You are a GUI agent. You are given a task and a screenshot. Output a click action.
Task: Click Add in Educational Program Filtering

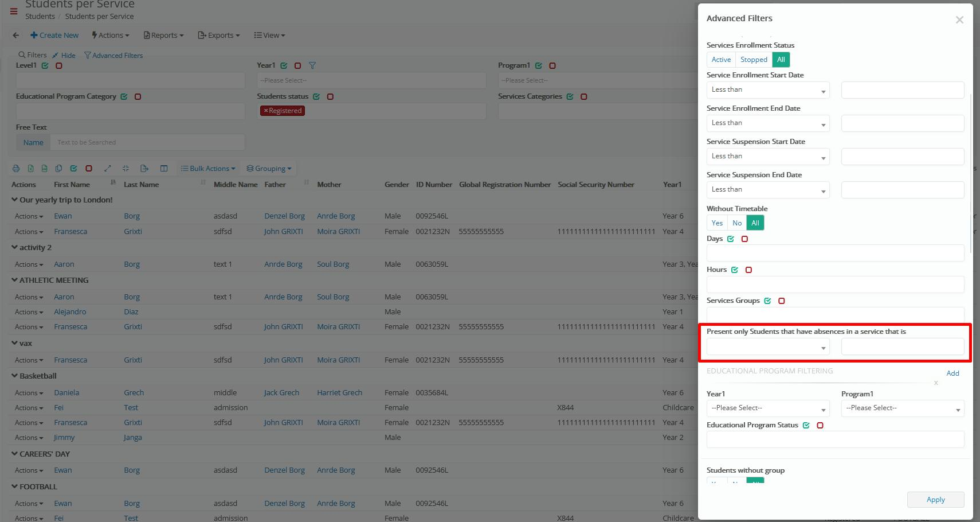click(952, 373)
